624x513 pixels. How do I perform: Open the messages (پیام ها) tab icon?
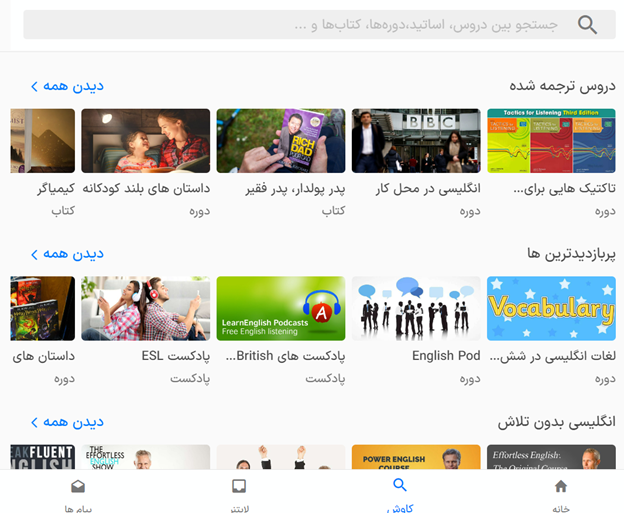[78, 486]
